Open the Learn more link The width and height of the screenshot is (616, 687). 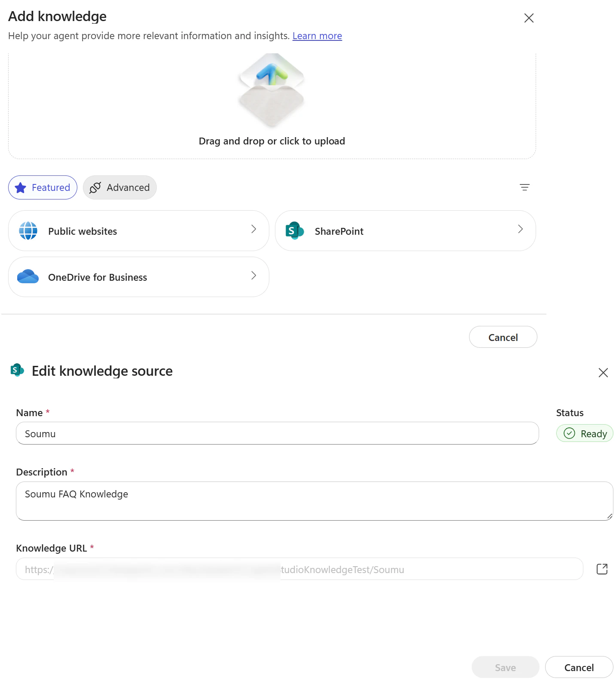(317, 36)
